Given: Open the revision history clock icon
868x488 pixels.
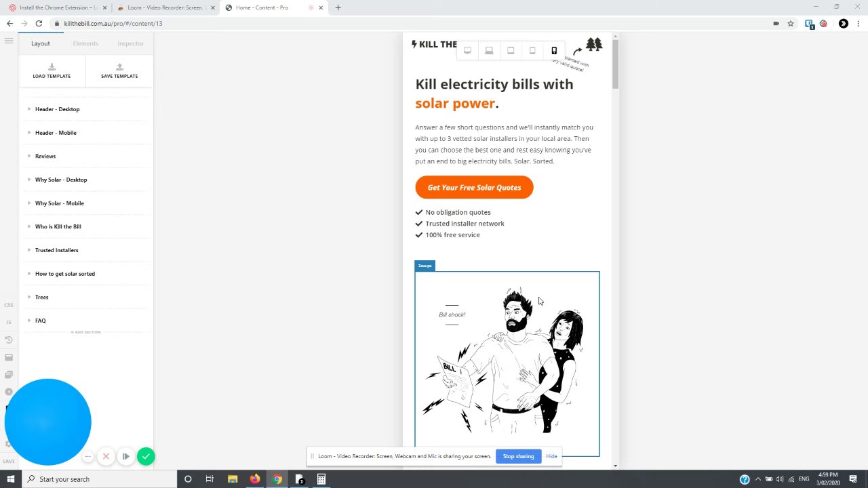Looking at the screenshot, I should point(9,340).
